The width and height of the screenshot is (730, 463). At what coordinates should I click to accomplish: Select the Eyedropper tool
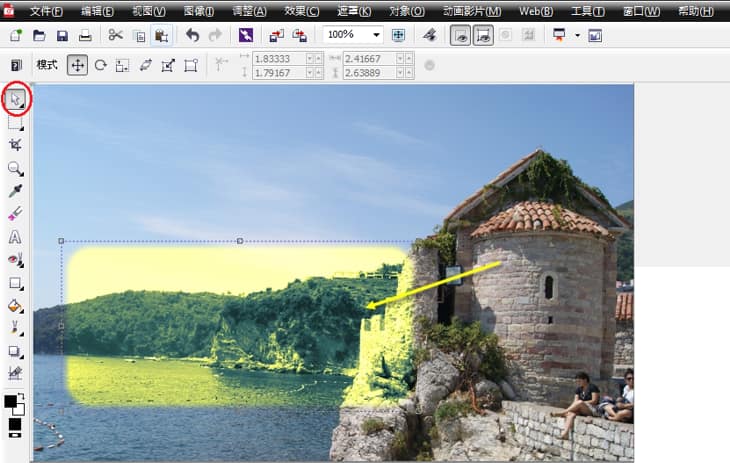pos(15,191)
